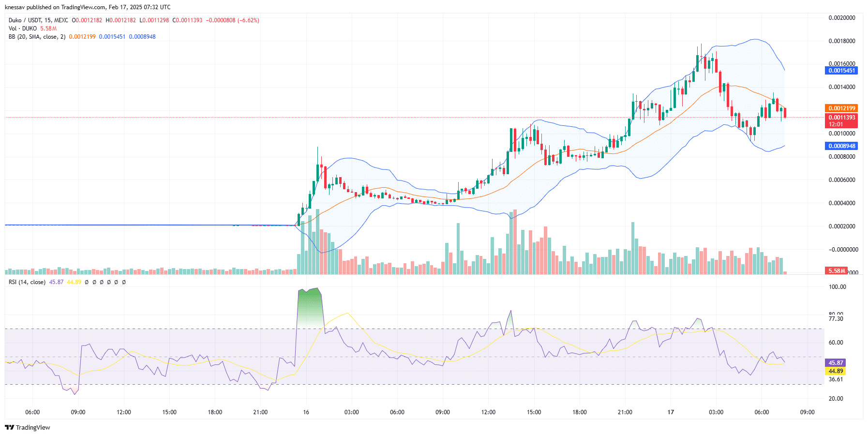Click the 16 date label on time axis
This screenshot has width=868, height=436.
(306, 412)
